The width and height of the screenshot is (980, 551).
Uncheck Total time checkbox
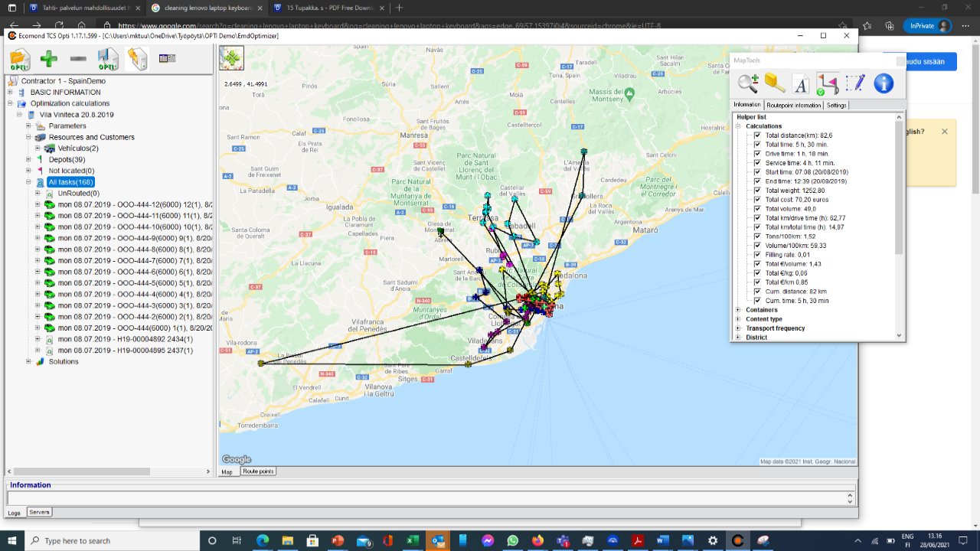click(757, 145)
